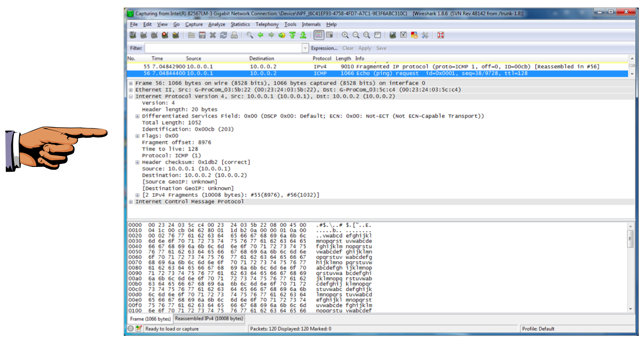
Task: Sort by the Protocol column header
Action: 322,58
